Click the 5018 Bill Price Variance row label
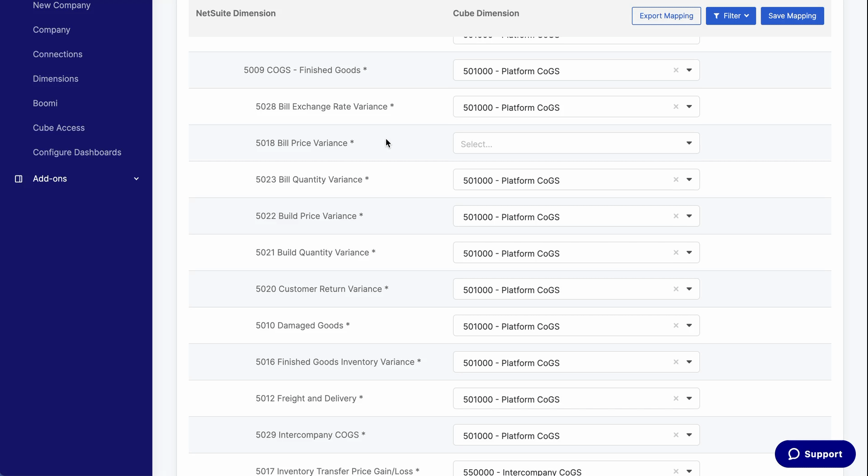868x476 pixels. coord(305,143)
